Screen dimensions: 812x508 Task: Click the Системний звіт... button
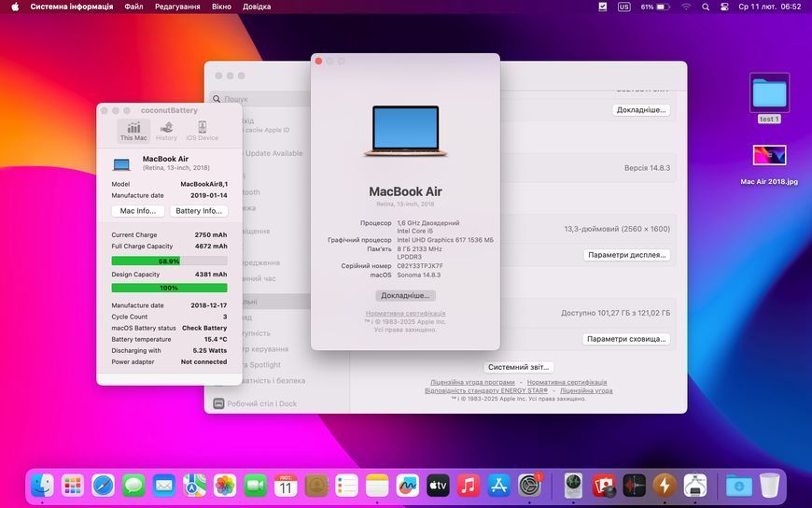pyautogui.click(x=518, y=367)
